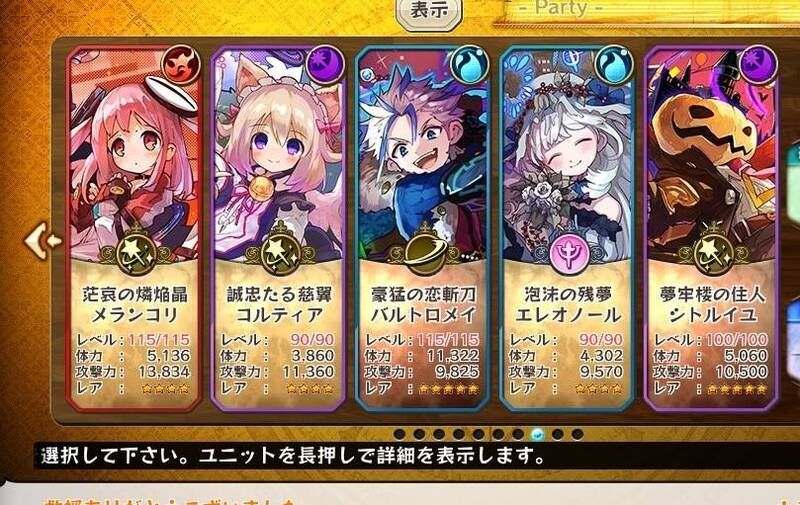Tap the dark element icon on シトルイユ card

[758, 65]
